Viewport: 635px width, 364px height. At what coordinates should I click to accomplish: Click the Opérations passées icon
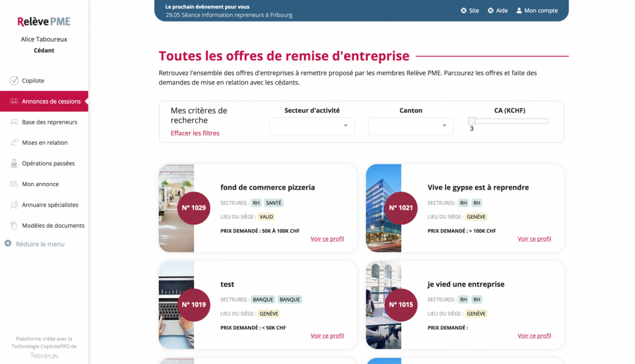pos(14,163)
